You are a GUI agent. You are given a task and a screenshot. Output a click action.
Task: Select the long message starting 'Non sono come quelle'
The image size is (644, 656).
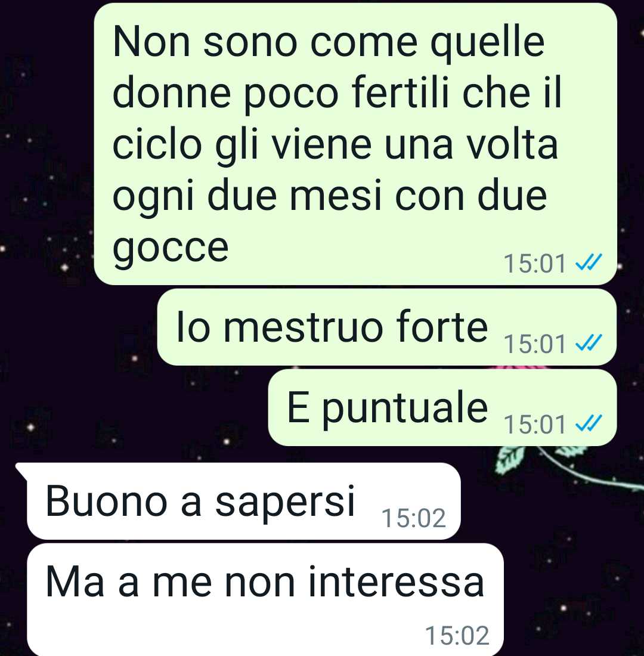click(355, 144)
